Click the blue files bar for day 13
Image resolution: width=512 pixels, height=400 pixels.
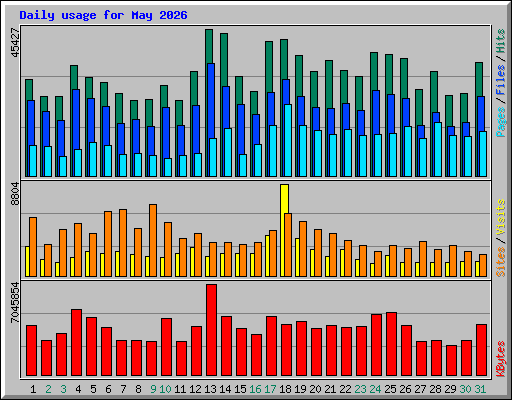[x=211, y=100]
